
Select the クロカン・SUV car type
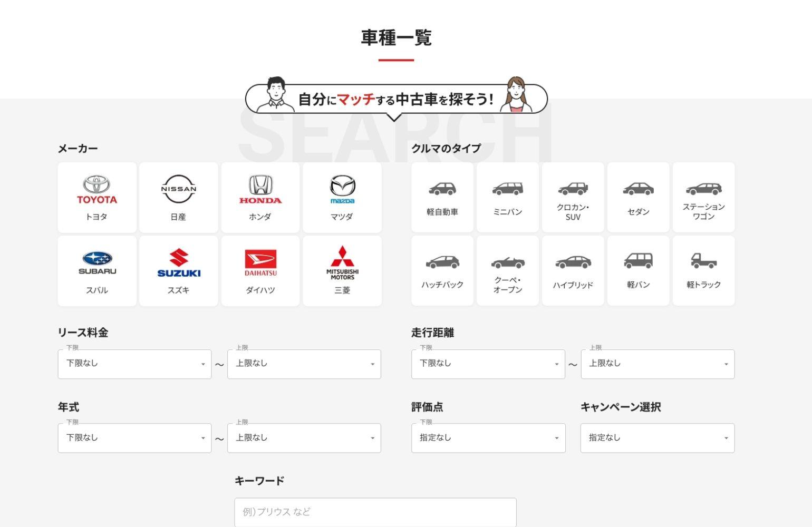click(x=573, y=197)
